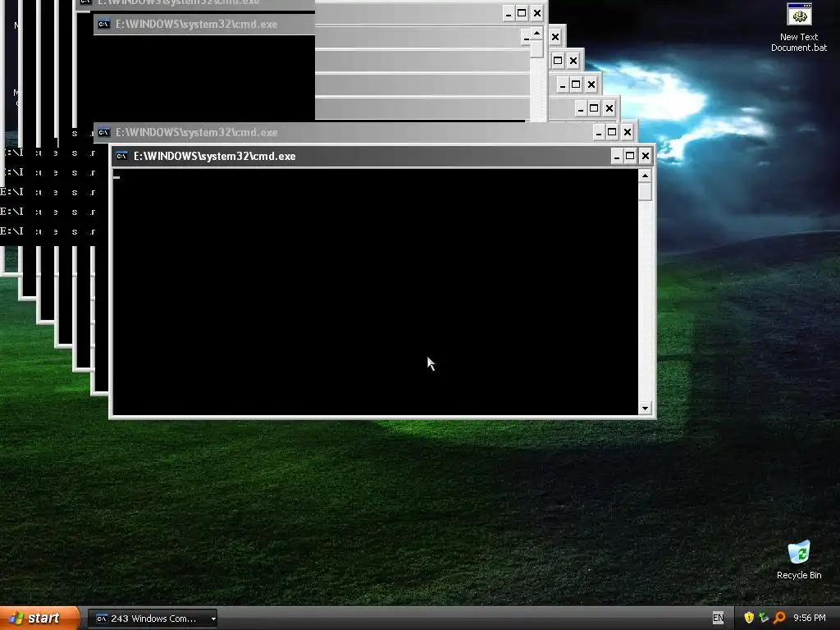This screenshot has width=840, height=630.
Task: Open the Windows start menu
Action: click(x=39, y=619)
